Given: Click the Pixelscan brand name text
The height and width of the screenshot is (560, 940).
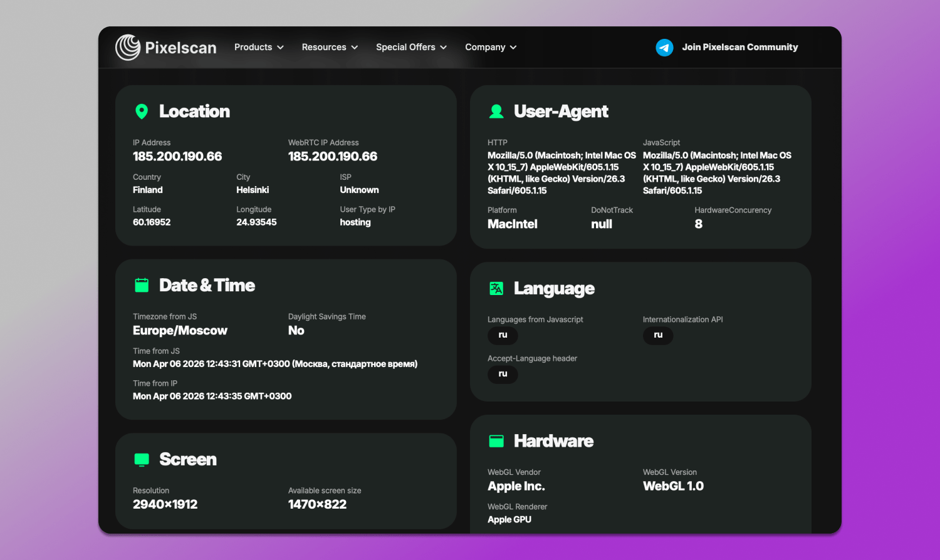Looking at the screenshot, I should [x=180, y=48].
